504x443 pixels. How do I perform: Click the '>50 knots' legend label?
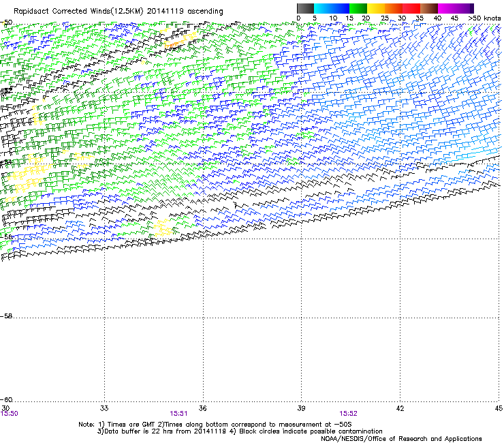click(x=484, y=18)
